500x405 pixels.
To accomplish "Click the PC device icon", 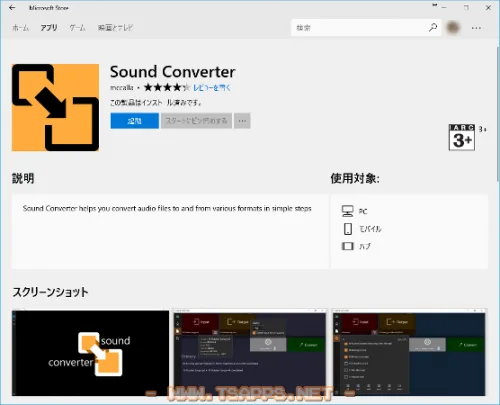I will (x=347, y=211).
